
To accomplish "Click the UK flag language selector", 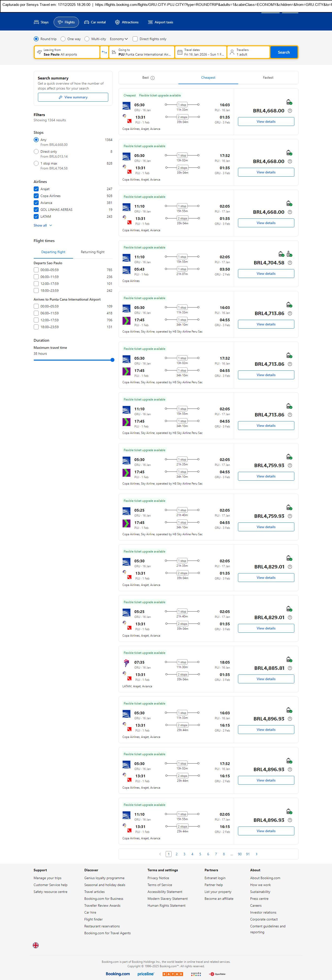I will pos(36,945).
